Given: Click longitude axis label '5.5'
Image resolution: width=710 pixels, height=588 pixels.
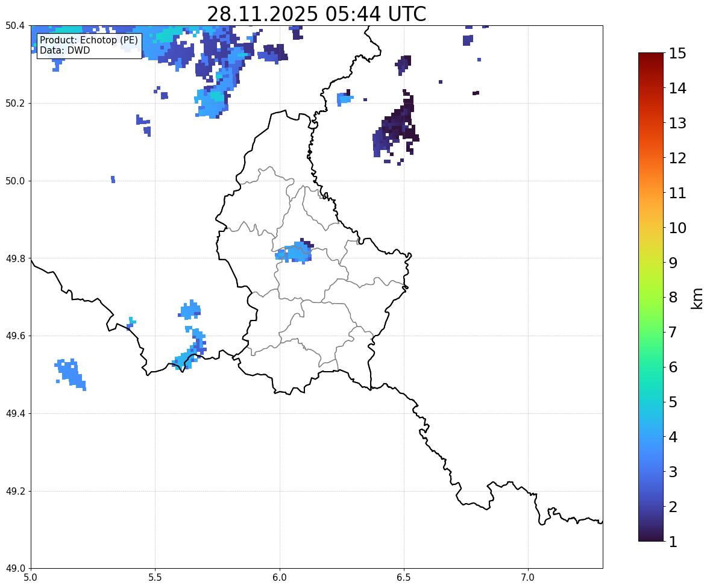Looking at the screenshot, I should [156, 578].
